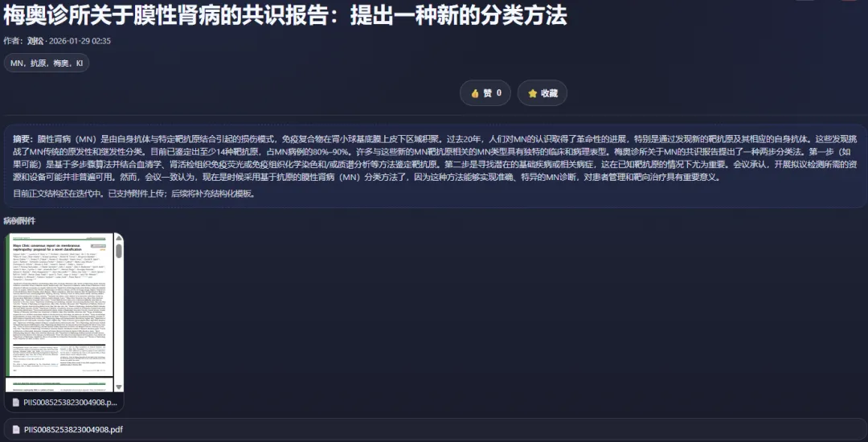
Task: Click the 赞 like button
Action: 485,93
